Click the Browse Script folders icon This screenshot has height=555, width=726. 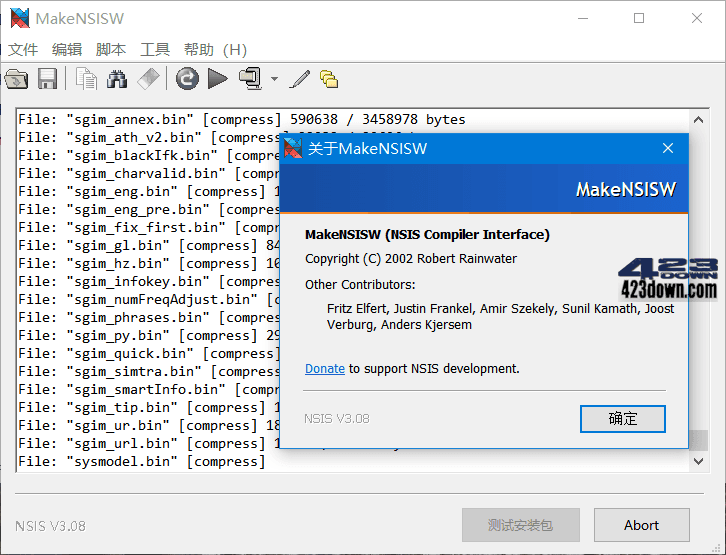tap(329, 79)
